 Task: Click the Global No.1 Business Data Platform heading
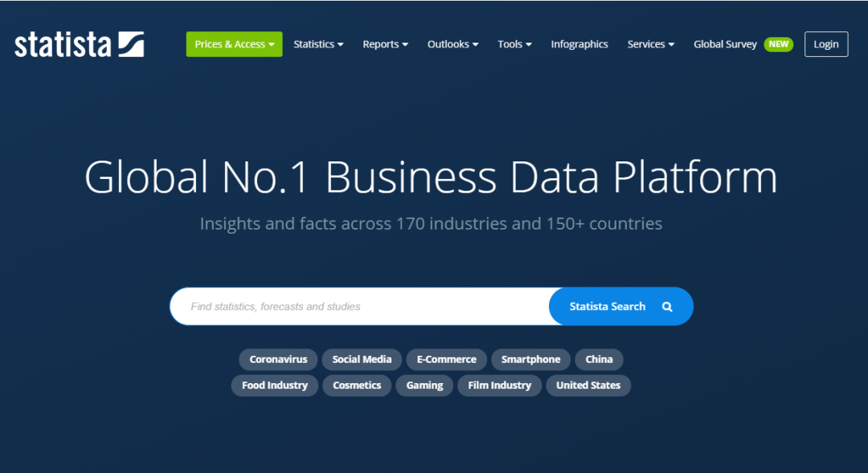432,177
